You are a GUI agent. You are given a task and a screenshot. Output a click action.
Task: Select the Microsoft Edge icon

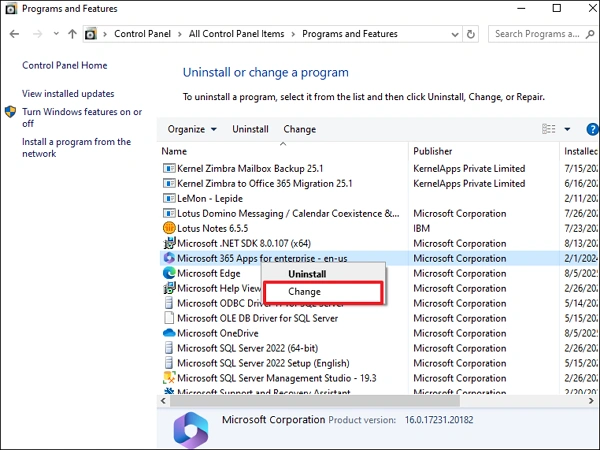click(169, 273)
